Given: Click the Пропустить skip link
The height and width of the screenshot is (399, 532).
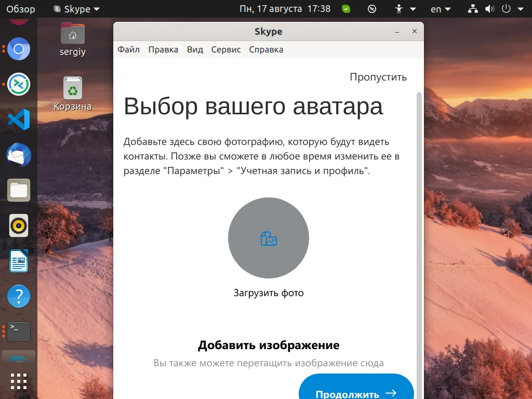Looking at the screenshot, I should coord(378,77).
